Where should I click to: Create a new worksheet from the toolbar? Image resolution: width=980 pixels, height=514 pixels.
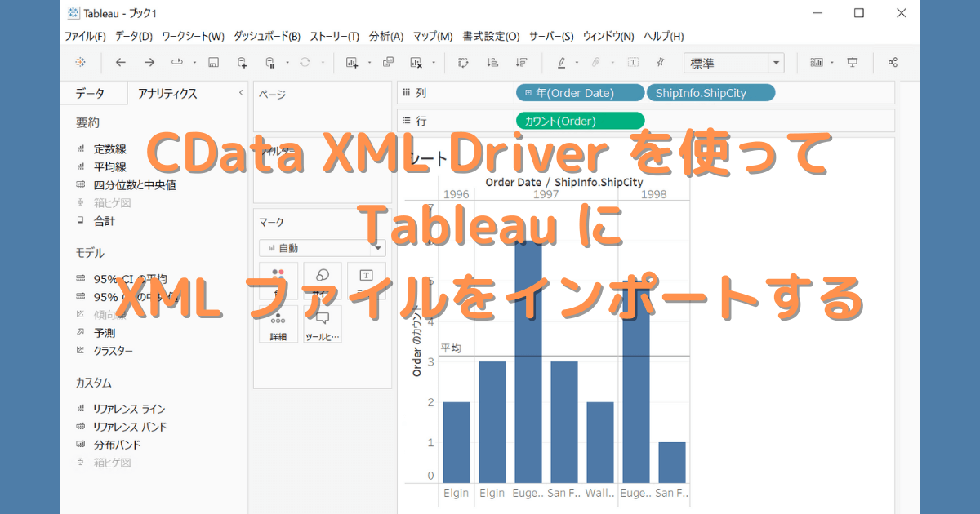pyautogui.click(x=353, y=62)
